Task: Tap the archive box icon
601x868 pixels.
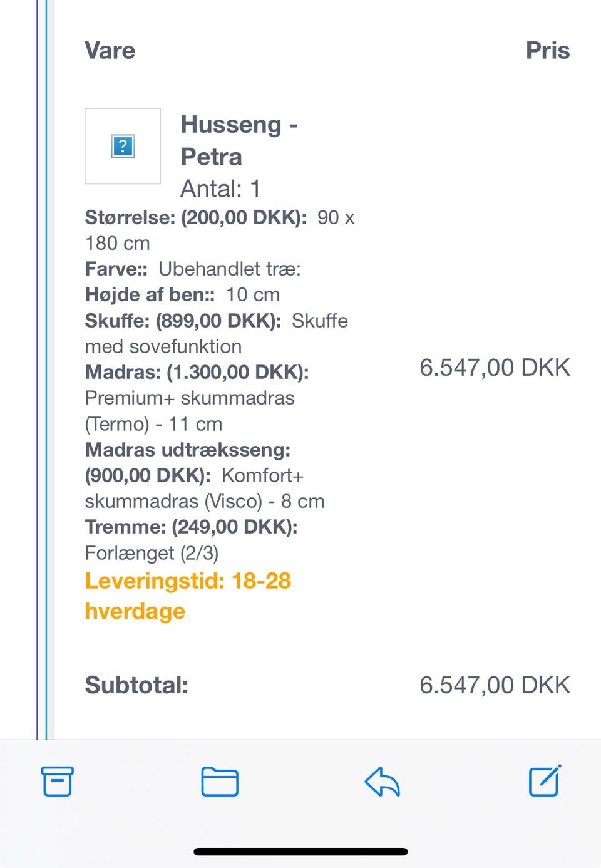Action: 58,781
